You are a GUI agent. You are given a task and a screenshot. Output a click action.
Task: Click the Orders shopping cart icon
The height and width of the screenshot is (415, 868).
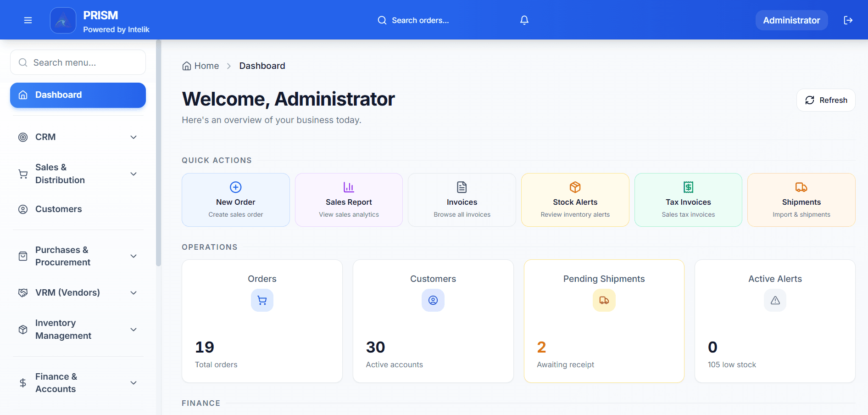pyautogui.click(x=262, y=300)
